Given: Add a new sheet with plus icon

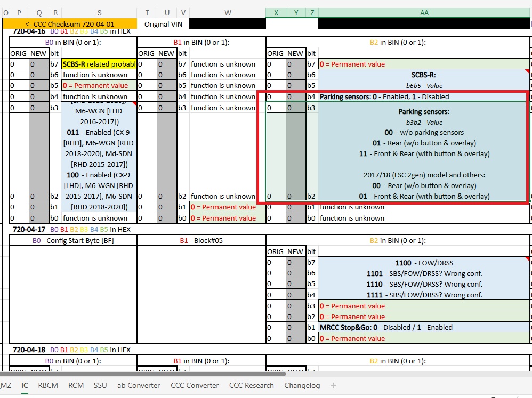Looking at the screenshot, I should pos(334,385).
